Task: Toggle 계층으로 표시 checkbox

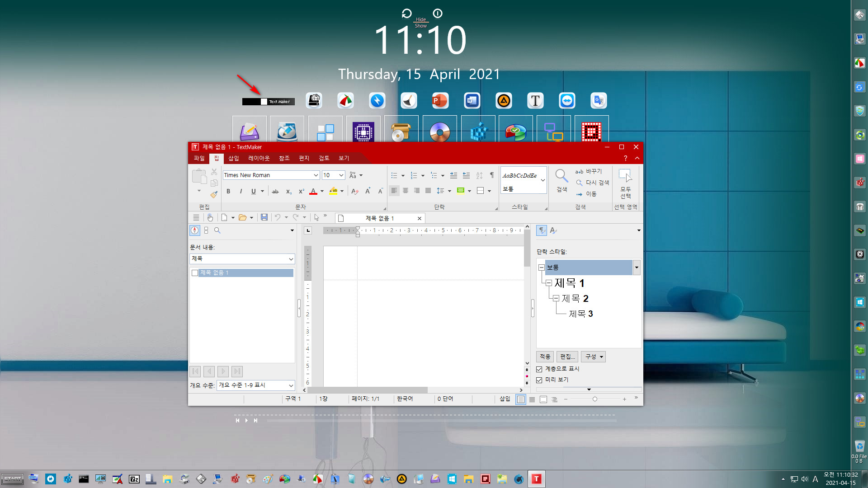Action: (x=539, y=369)
